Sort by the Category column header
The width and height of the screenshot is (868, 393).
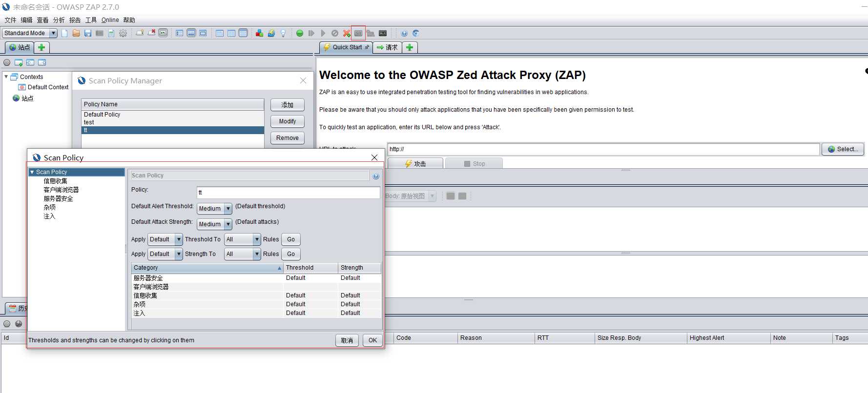pyautogui.click(x=207, y=268)
